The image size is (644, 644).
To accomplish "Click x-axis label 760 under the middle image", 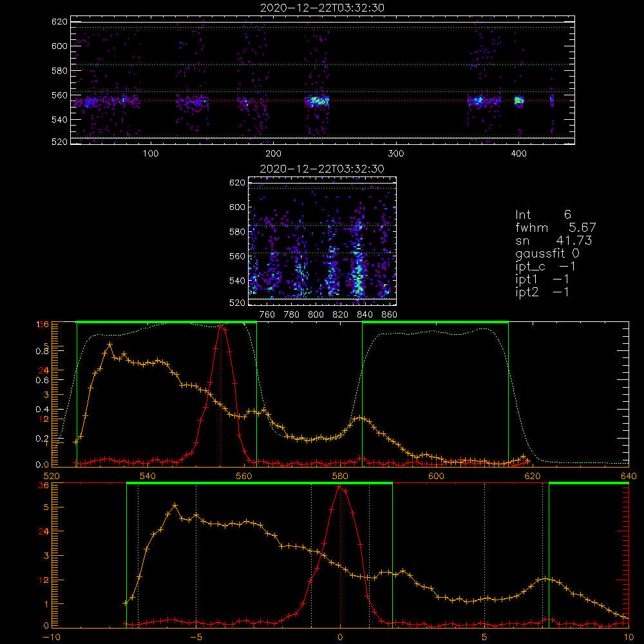I will (267, 315).
